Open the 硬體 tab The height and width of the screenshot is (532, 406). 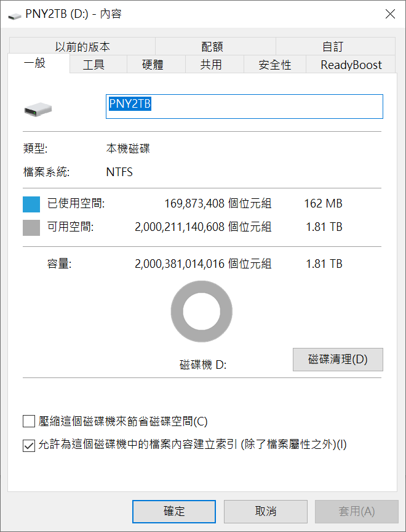coord(153,65)
